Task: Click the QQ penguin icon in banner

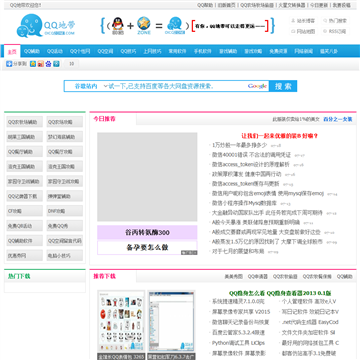Action: click(x=117, y=24)
